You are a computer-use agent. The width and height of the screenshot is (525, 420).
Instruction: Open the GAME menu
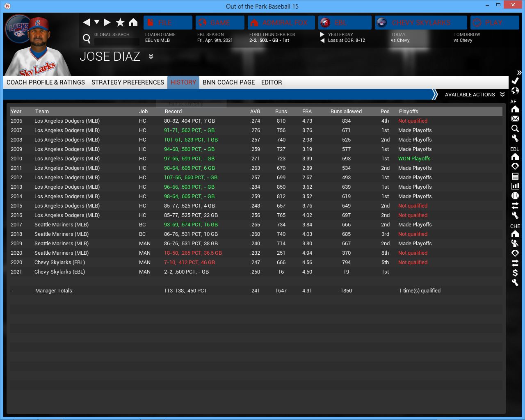(x=220, y=23)
